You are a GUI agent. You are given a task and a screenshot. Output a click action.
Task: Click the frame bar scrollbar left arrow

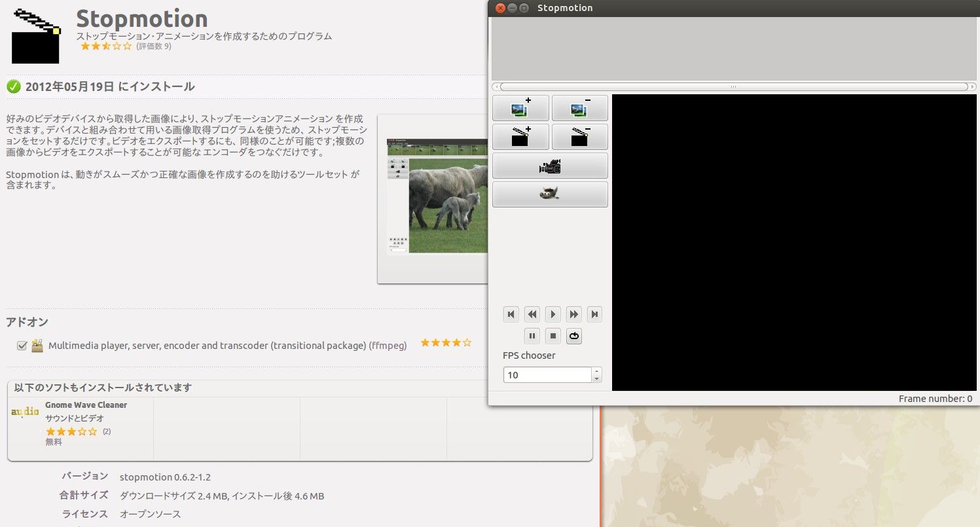(x=496, y=86)
